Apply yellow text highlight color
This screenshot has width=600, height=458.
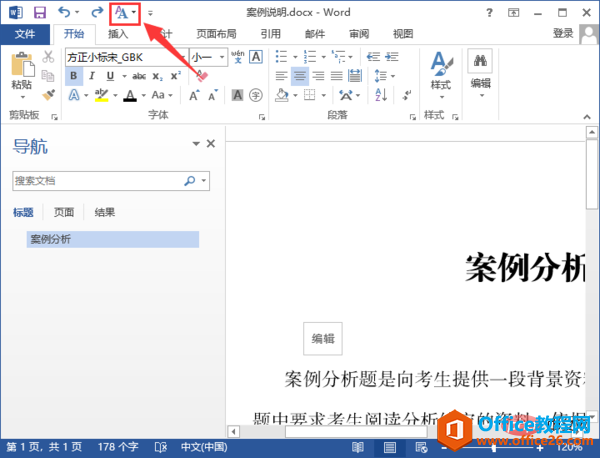(101, 95)
